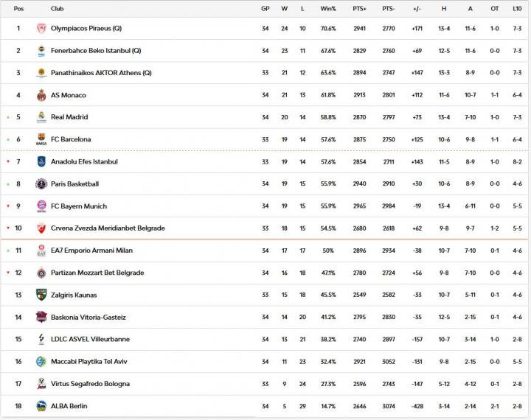Click the Real Madrid club crest
This screenshot has height=420, width=531.
[41, 117]
